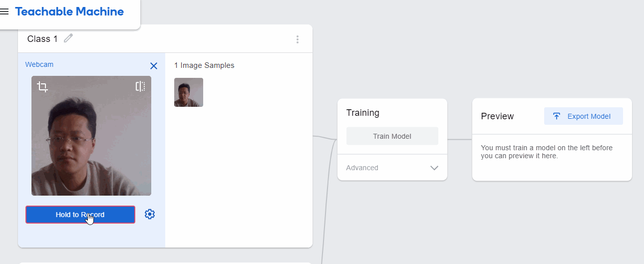Image resolution: width=644 pixels, height=264 pixels.
Task: Click the Webcam label
Action: [39, 64]
